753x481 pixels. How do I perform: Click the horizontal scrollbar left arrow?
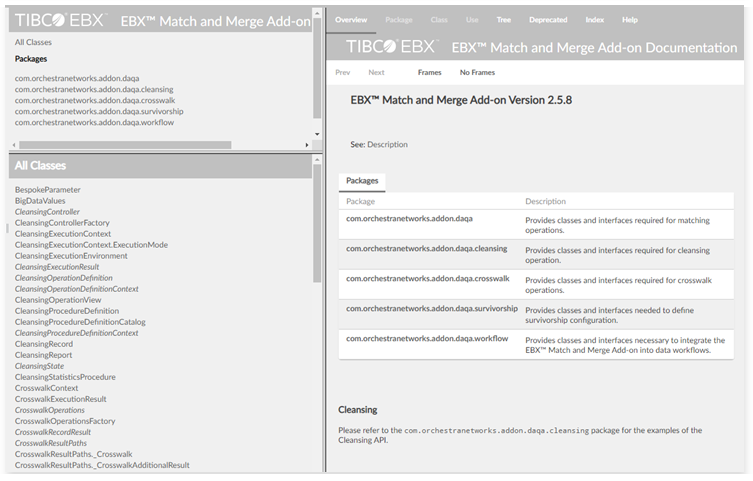coord(14,145)
